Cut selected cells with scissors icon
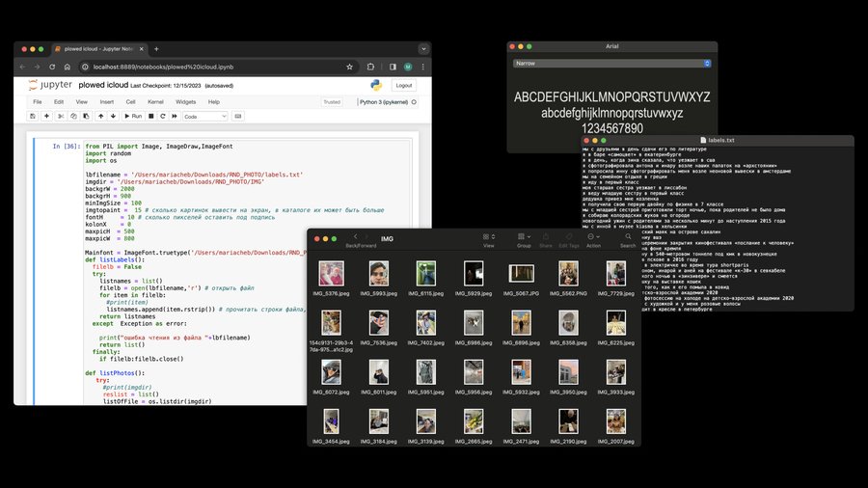The image size is (868, 488). [61, 116]
